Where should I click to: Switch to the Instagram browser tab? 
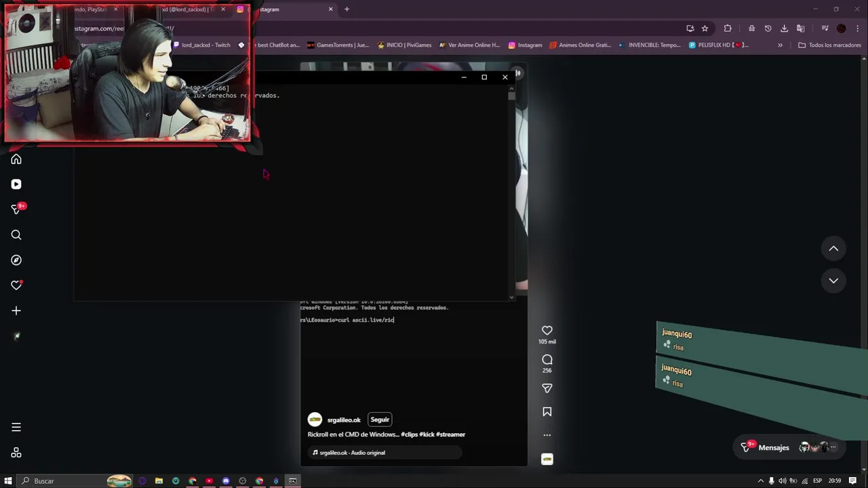coord(285,9)
